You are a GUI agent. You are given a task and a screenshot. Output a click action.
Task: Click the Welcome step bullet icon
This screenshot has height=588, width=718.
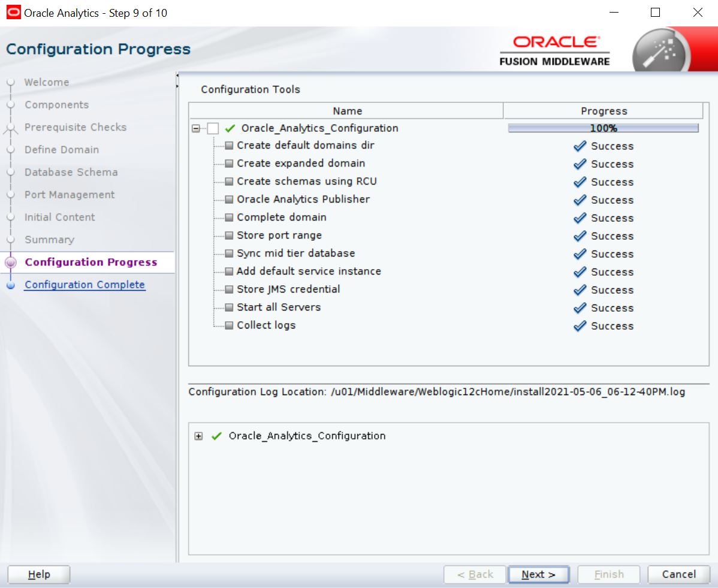pos(11,83)
